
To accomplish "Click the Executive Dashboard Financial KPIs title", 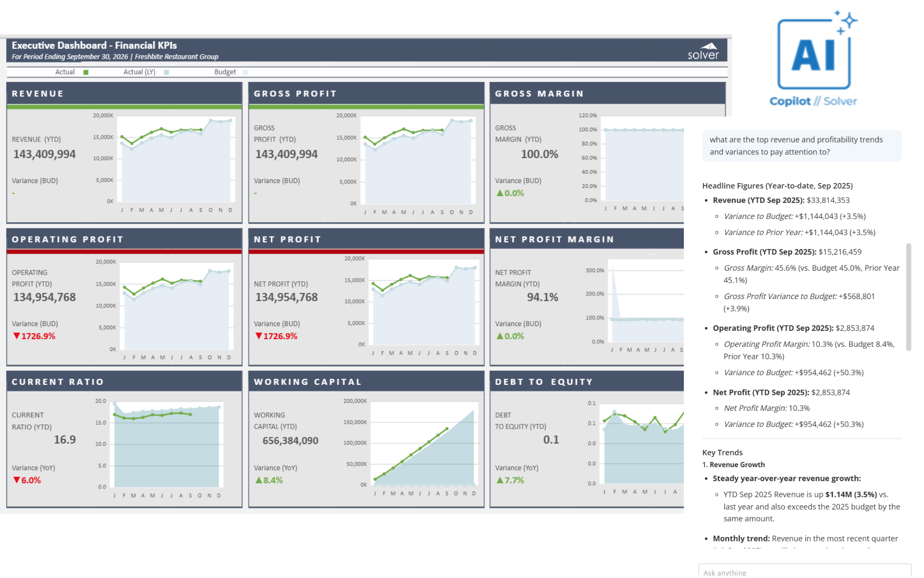I will click(94, 45).
